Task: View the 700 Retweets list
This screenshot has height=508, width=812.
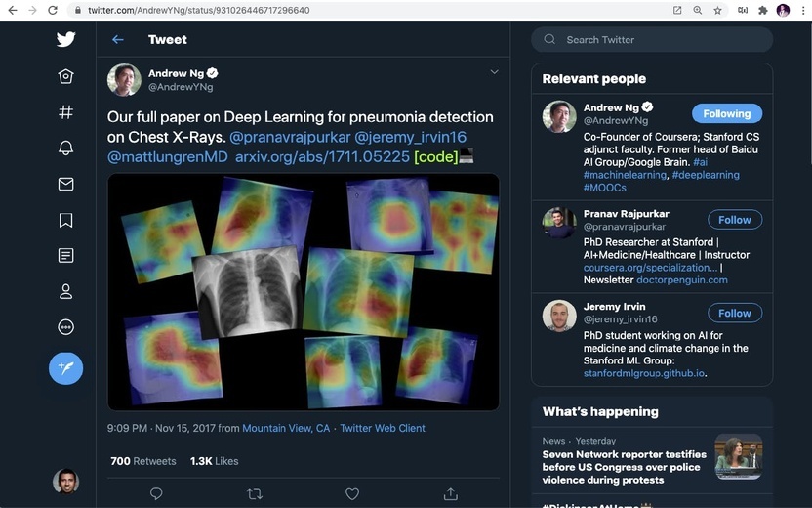Action: point(142,461)
